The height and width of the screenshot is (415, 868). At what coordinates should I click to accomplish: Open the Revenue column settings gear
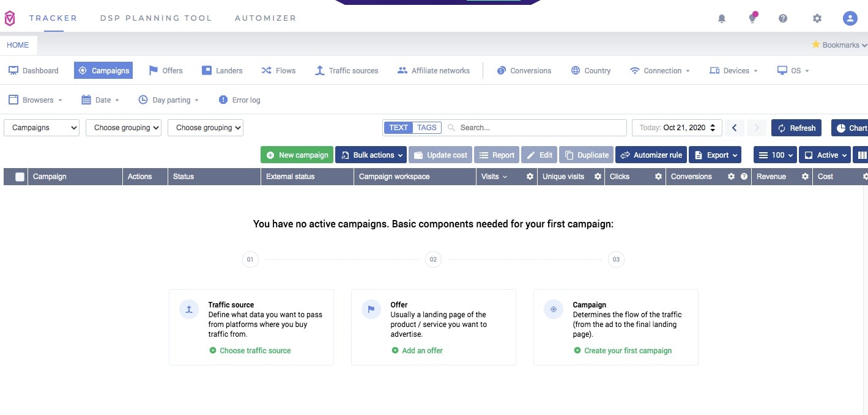(806, 177)
